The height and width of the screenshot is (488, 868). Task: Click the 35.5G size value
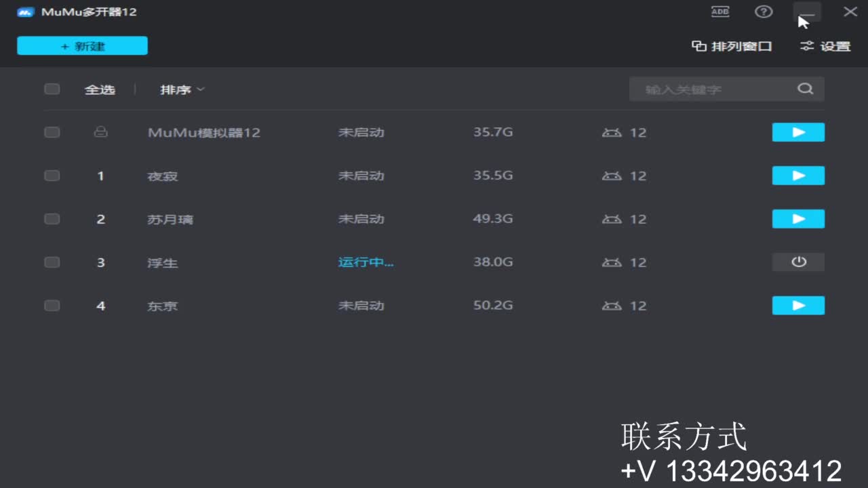pyautogui.click(x=493, y=176)
